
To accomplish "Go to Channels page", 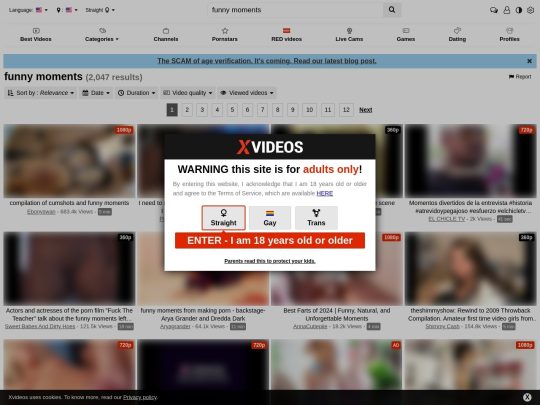I will click(x=166, y=35).
